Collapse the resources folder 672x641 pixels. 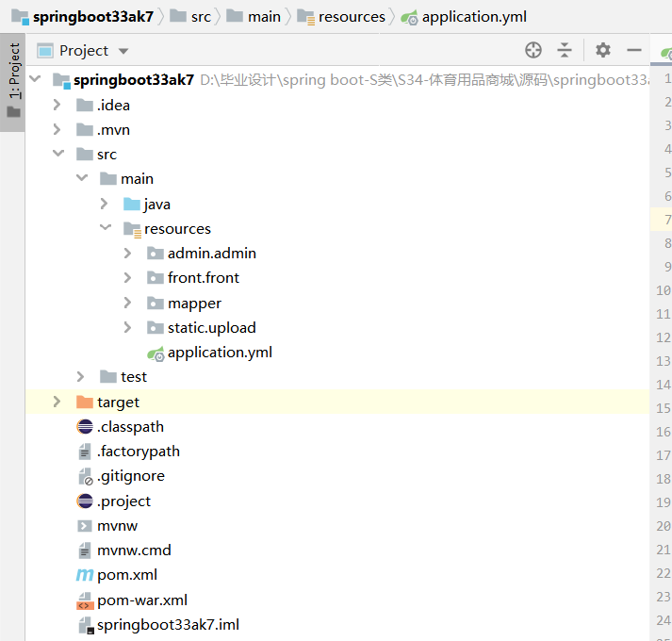pyautogui.click(x=105, y=228)
